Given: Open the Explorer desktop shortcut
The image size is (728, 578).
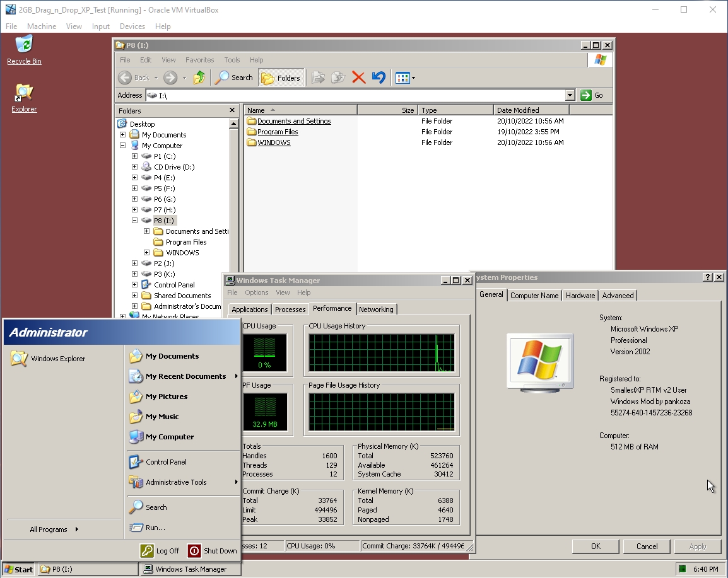Looking at the screenshot, I should coord(24,98).
